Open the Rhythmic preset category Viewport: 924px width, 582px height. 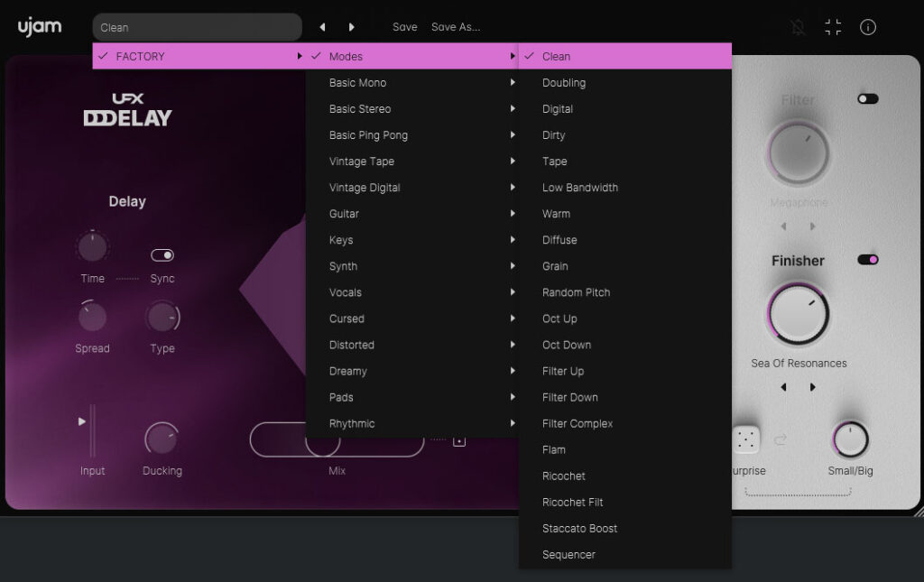pyautogui.click(x=411, y=423)
